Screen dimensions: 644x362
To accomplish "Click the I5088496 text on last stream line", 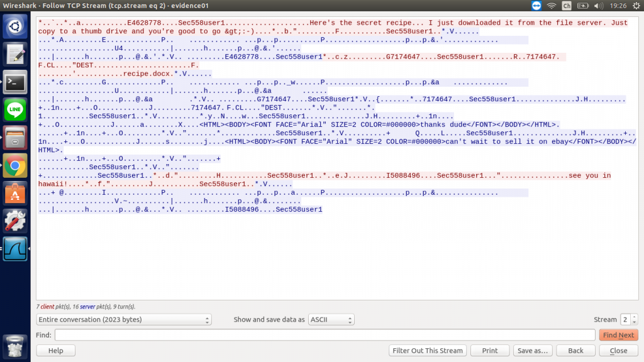I will 242,210.
